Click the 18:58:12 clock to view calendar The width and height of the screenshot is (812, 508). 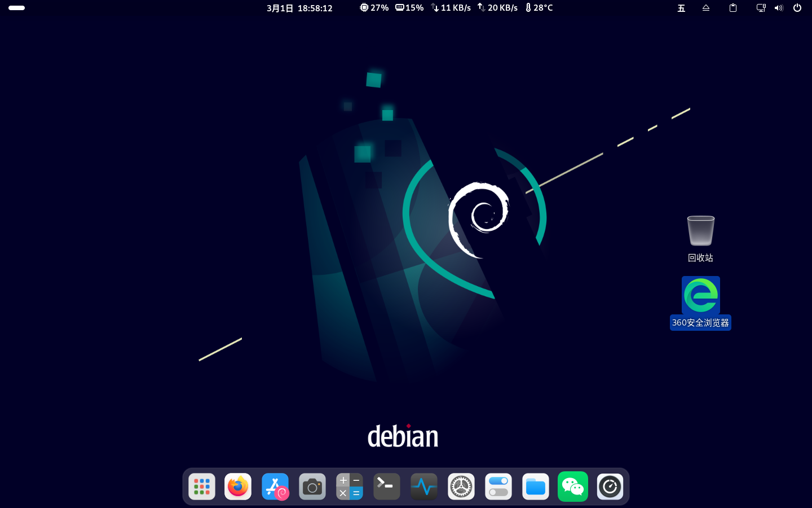(315, 8)
